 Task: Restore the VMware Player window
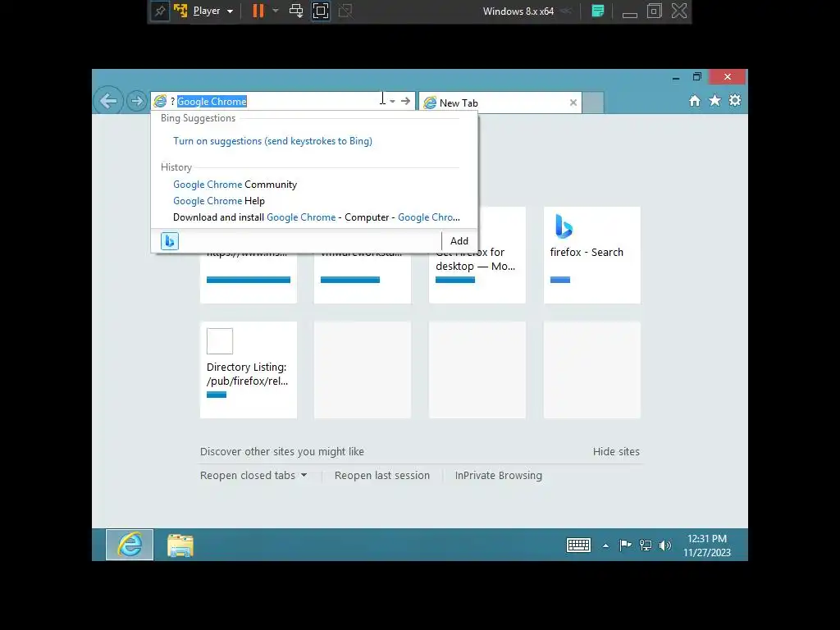click(x=654, y=11)
